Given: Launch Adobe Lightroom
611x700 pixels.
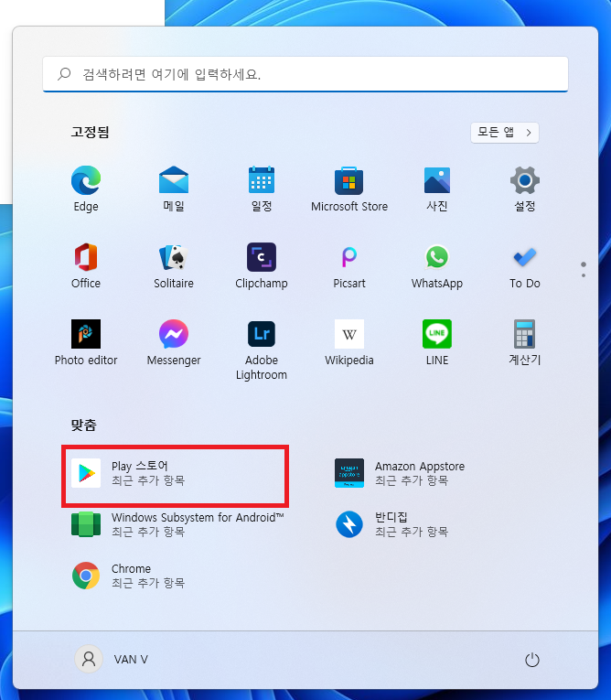Looking at the screenshot, I should pyautogui.click(x=262, y=350).
